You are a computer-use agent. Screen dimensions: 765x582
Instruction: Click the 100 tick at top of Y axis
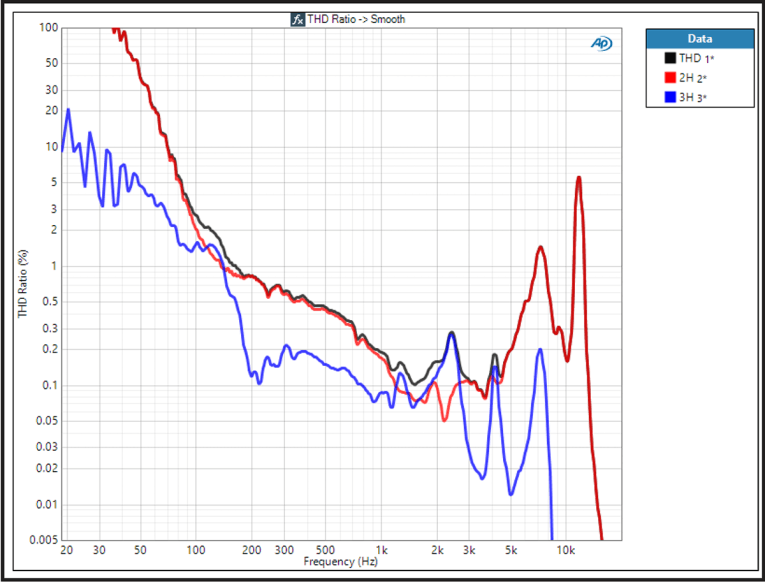(x=47, y=27)
